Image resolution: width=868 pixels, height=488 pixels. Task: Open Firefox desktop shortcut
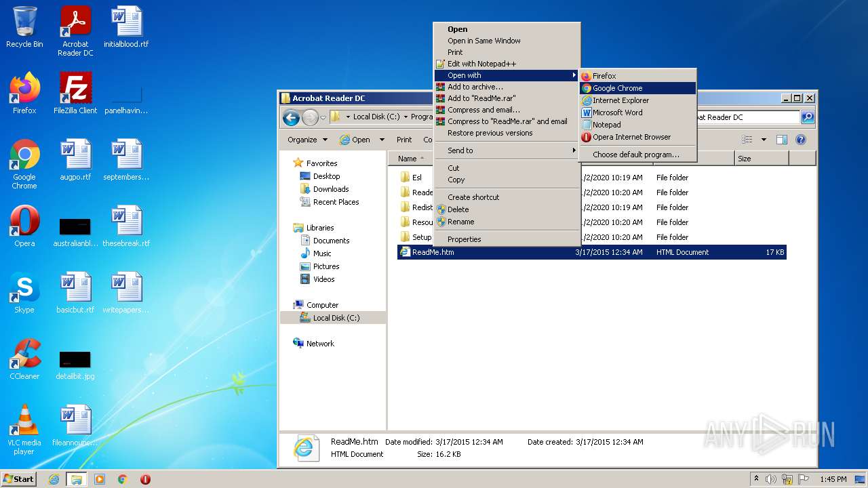(24, 94)
